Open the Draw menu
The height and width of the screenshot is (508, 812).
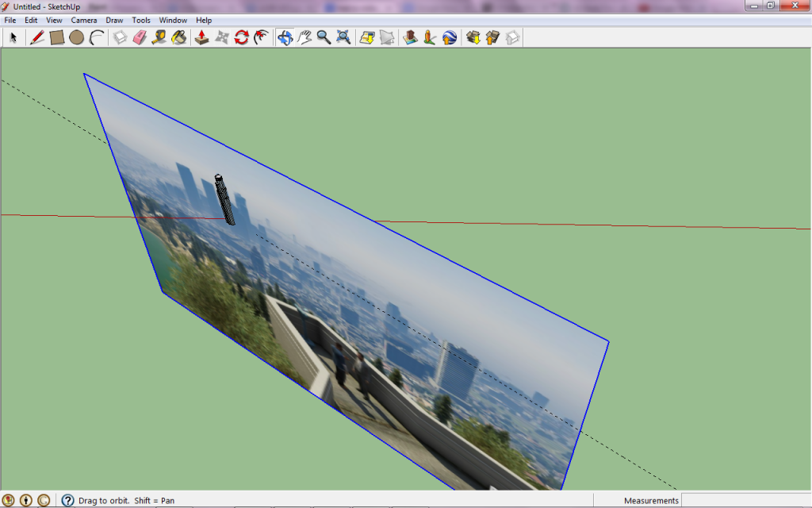point(114,20)
